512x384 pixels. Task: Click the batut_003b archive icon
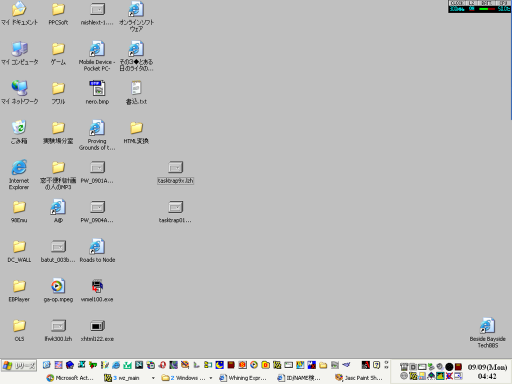click(x=58, y=251)
